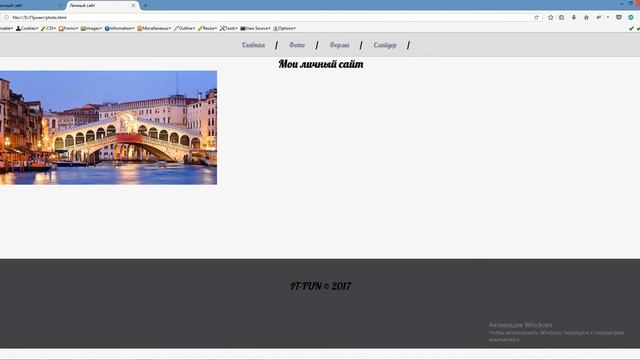
Task: Open the View Source menu
Action: tap(256, 29)
